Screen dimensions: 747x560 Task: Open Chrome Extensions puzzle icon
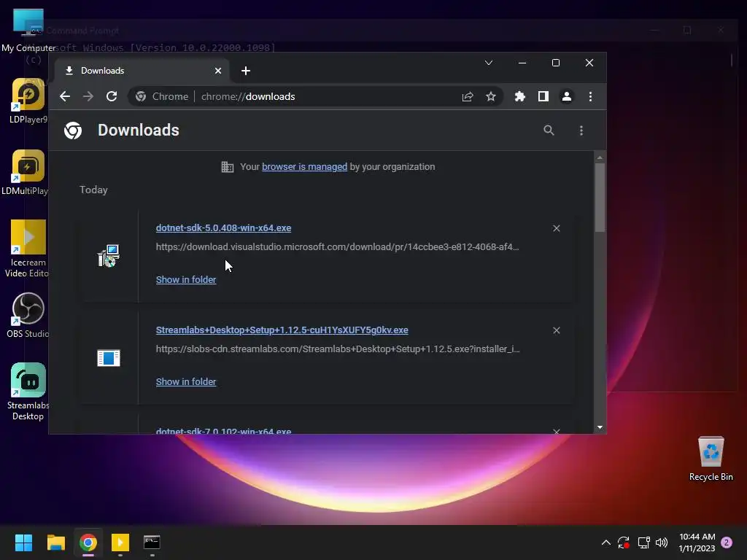pos(519,97)
